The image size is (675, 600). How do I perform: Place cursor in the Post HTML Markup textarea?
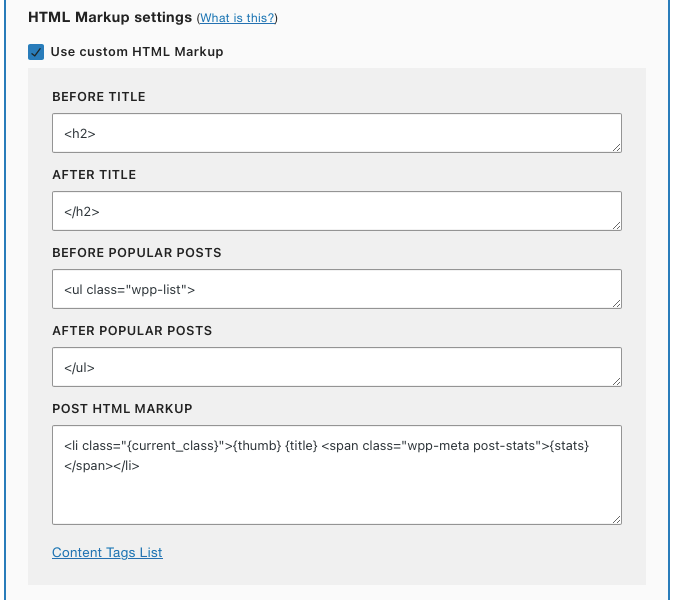[337, 475]
